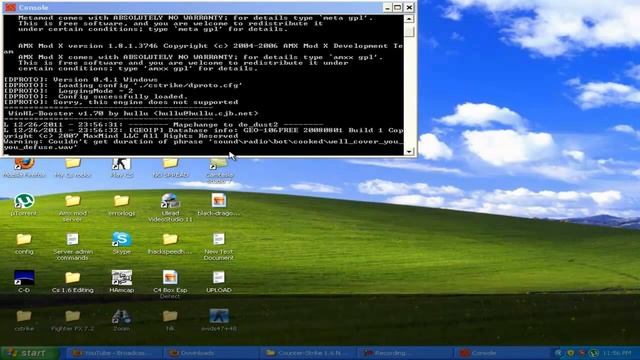Click the scroll up arrow in Console
The width and height of the screenshot is (640, 360).
coord(409,19)
